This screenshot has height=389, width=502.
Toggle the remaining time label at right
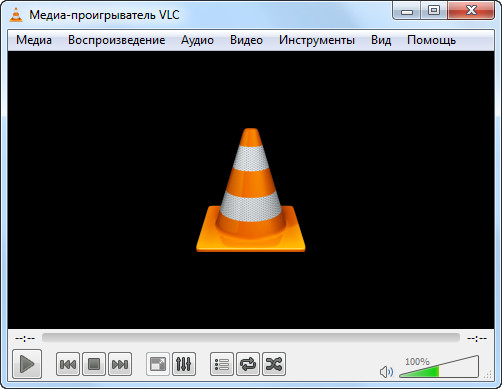coord(477,339)
